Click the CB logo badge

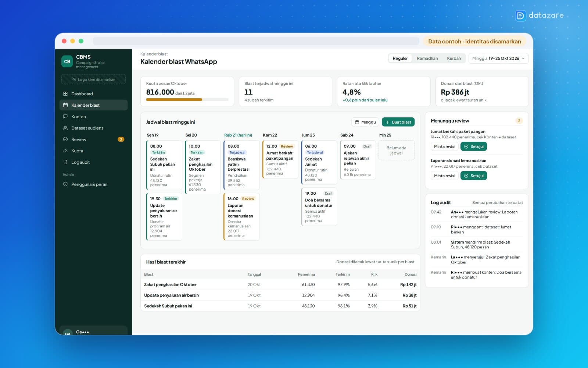(67, 61)
